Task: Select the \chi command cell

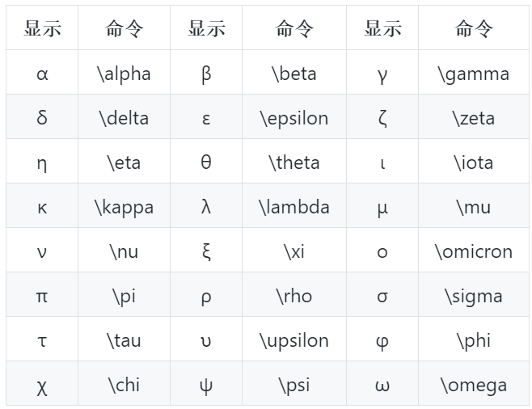Action: pos(125,383)
